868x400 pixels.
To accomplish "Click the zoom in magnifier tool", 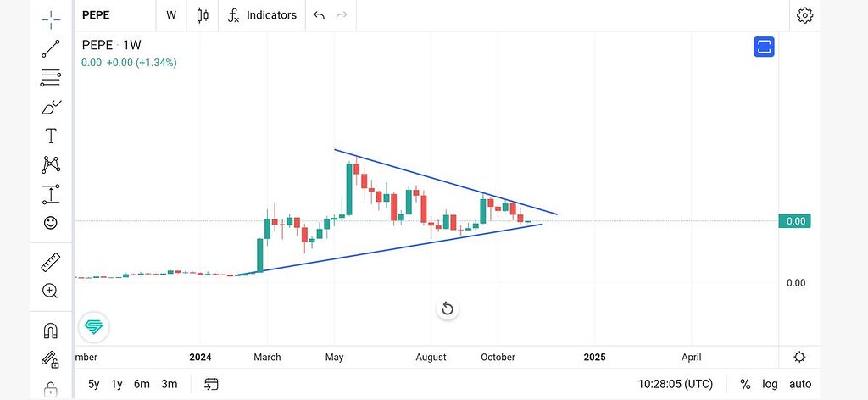I will coord(51,291).
